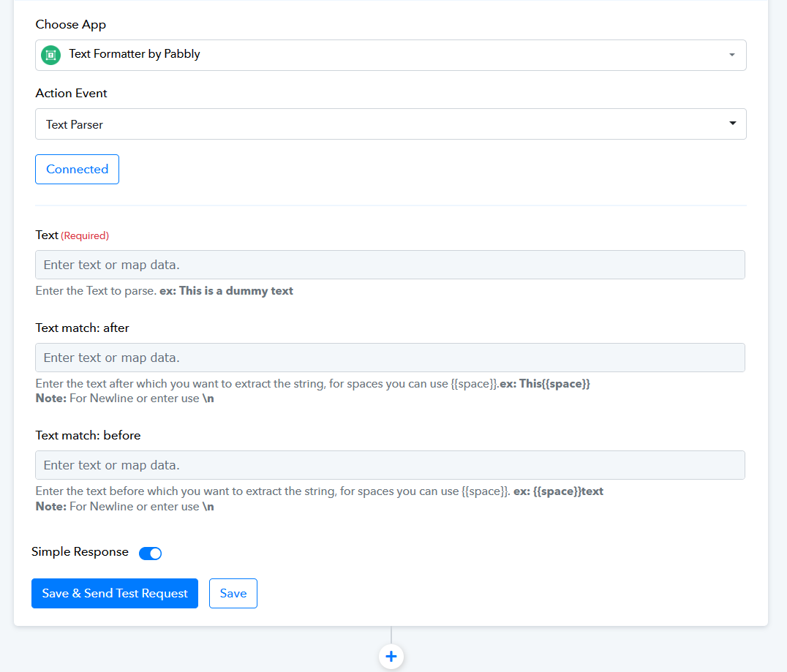Click the 'Action Event' label

(71, 94)
